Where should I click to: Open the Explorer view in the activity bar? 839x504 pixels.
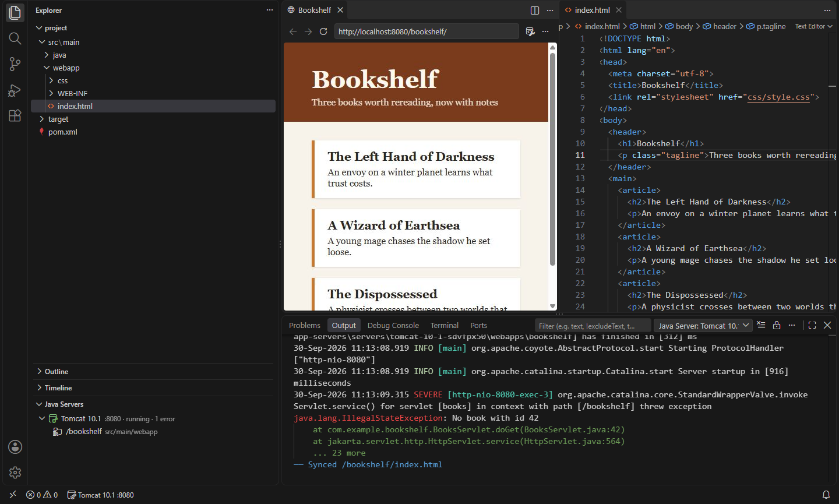point(15,12)
